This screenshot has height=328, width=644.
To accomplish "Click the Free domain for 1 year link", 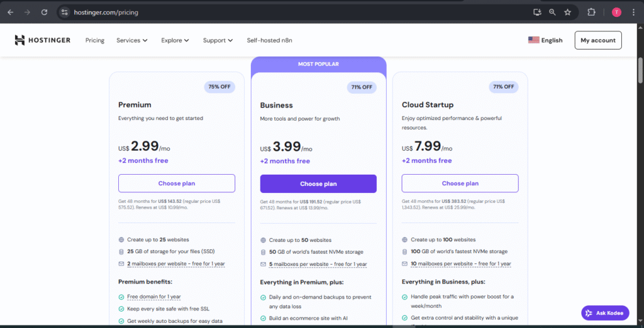I will coord(154,297).
